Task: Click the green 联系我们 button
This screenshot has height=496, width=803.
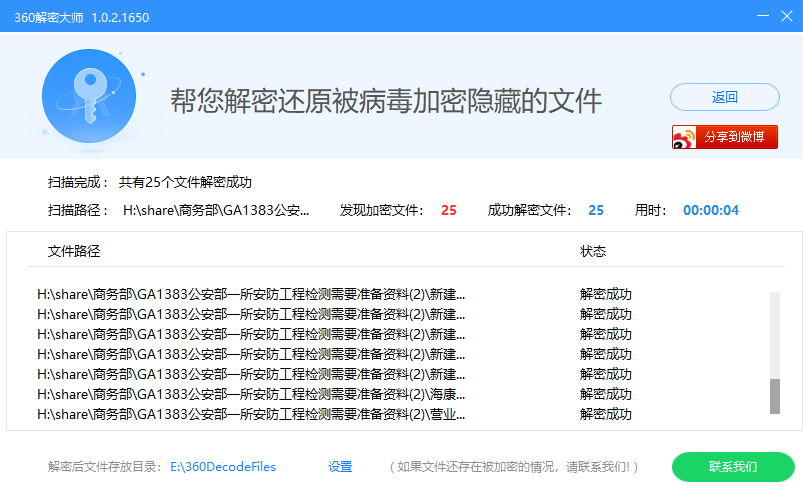Action: click(733, 467)
